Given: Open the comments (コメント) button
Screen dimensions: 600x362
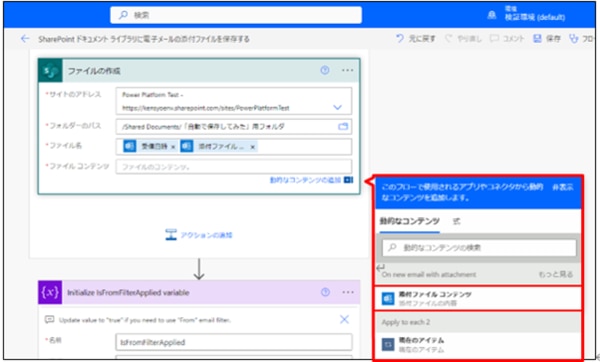Looking at the screenshot, I should [507, 39].
